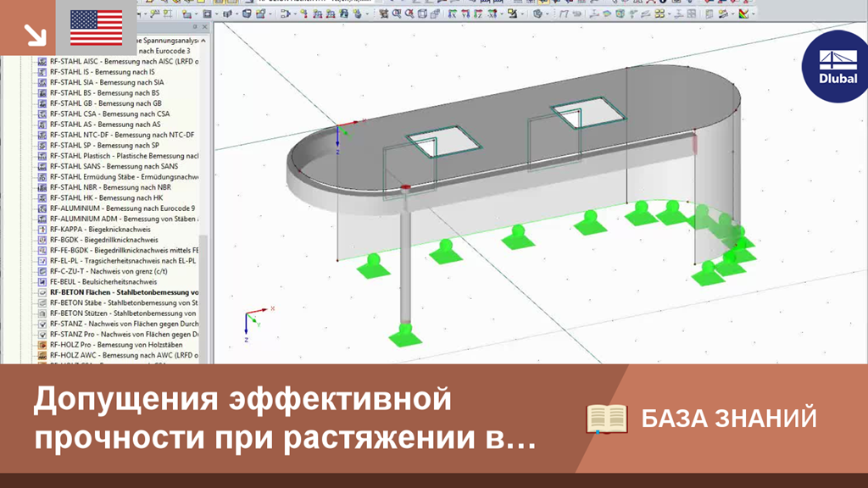Screen dimensions: 868x488
Task: Click the US flag language icon
Action: coord(96,27)
